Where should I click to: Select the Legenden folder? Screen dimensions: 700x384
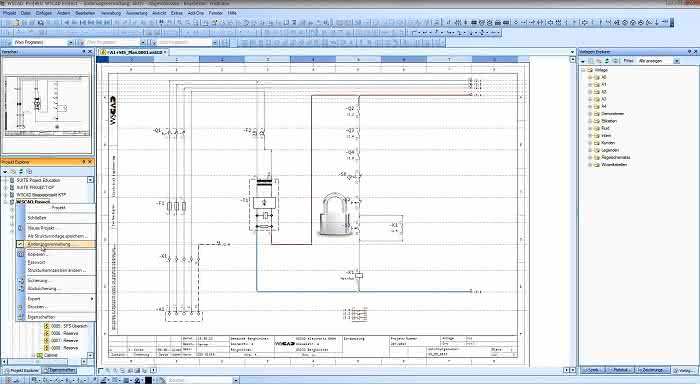point(610,150)
